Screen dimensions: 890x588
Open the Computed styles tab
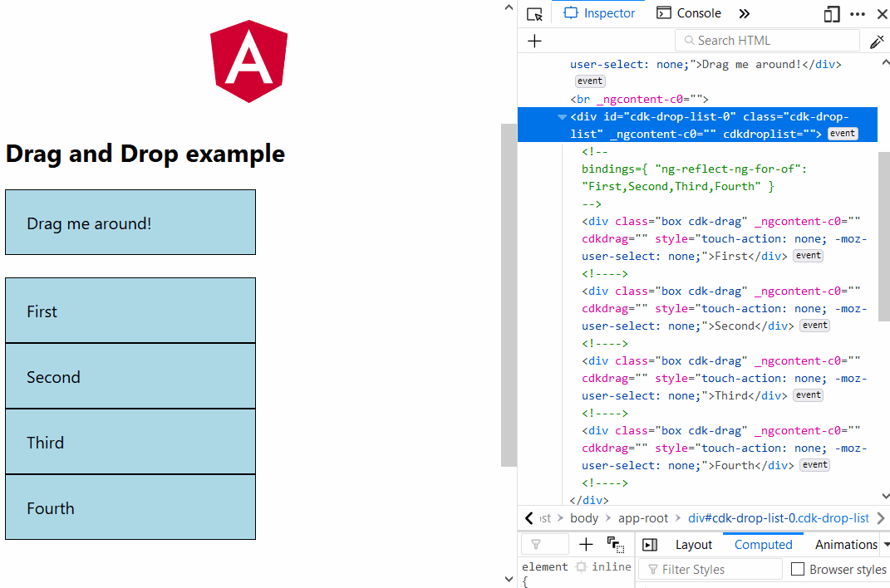[x=763, y=544]
